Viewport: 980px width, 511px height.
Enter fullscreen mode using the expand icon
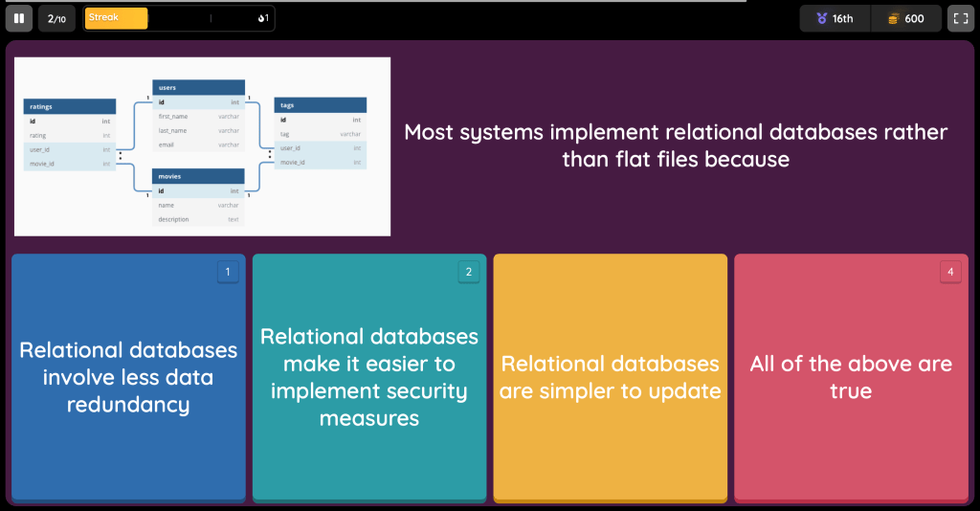(x=961, y=18)
